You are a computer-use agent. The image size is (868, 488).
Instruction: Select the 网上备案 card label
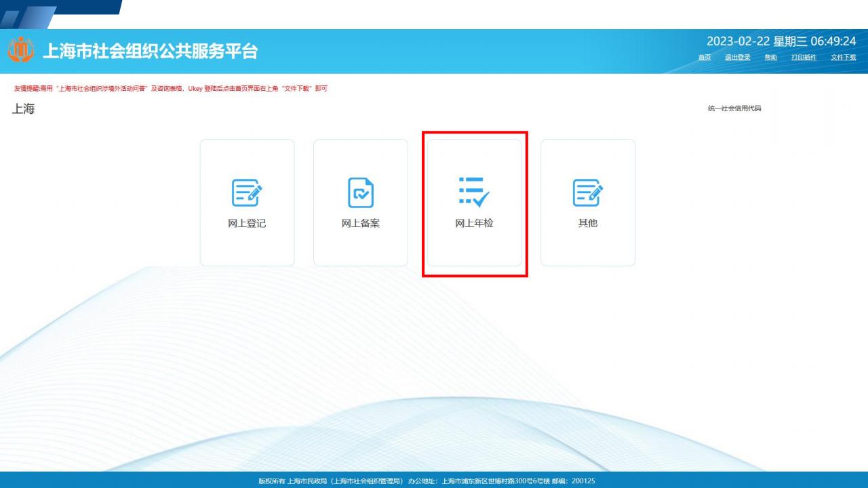[x=360, y=224]
